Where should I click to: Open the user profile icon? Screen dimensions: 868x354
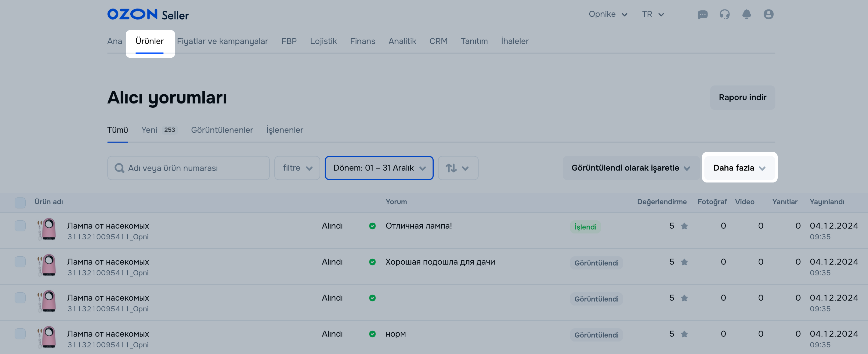(x=768, y=14)
